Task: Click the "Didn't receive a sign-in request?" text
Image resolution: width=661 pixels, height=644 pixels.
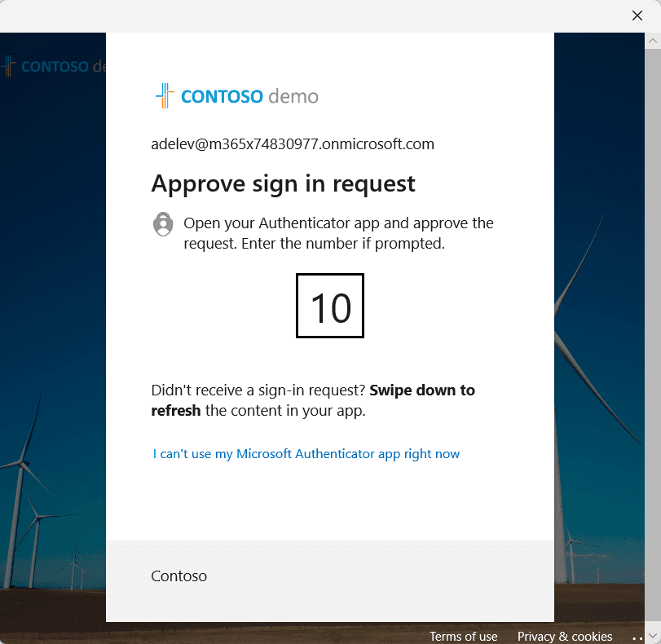Action: pos(259,390)
